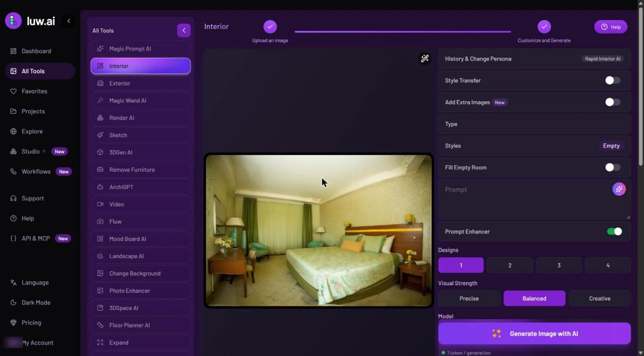
Task: Select 4 designs
Action: coord(608,265)
